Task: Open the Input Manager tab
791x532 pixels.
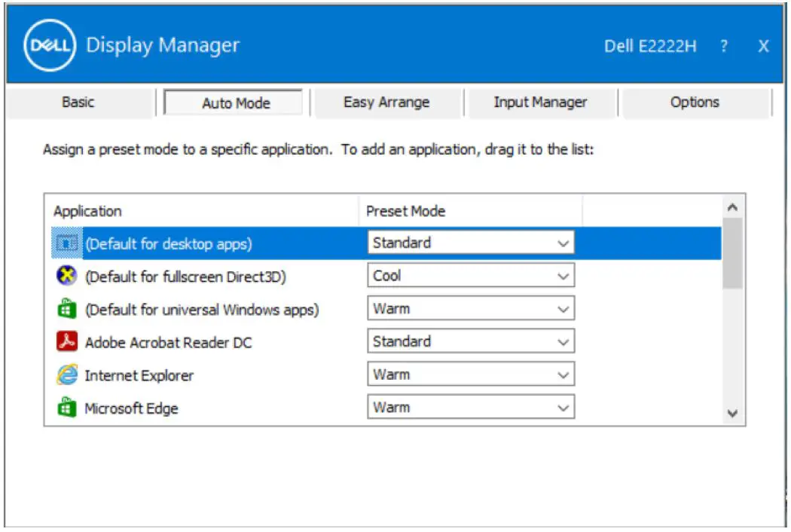Action: pos(542,102)
